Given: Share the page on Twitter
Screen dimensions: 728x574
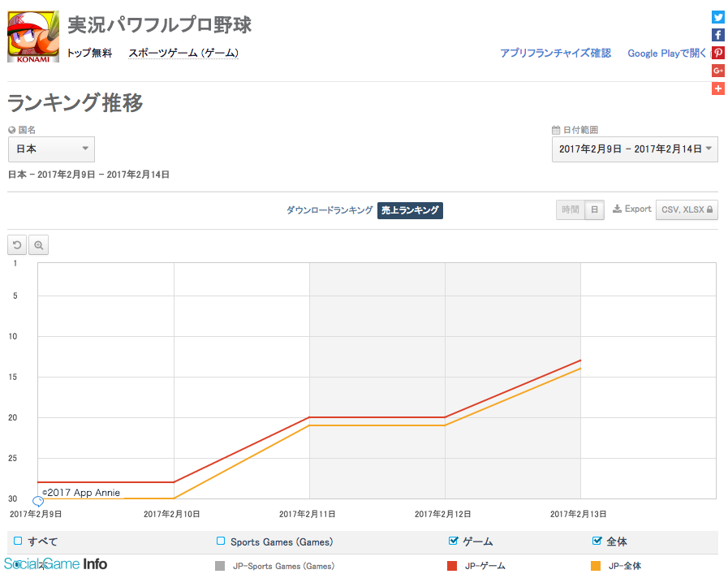Looking at the screenshot, I should coord(717,17).
